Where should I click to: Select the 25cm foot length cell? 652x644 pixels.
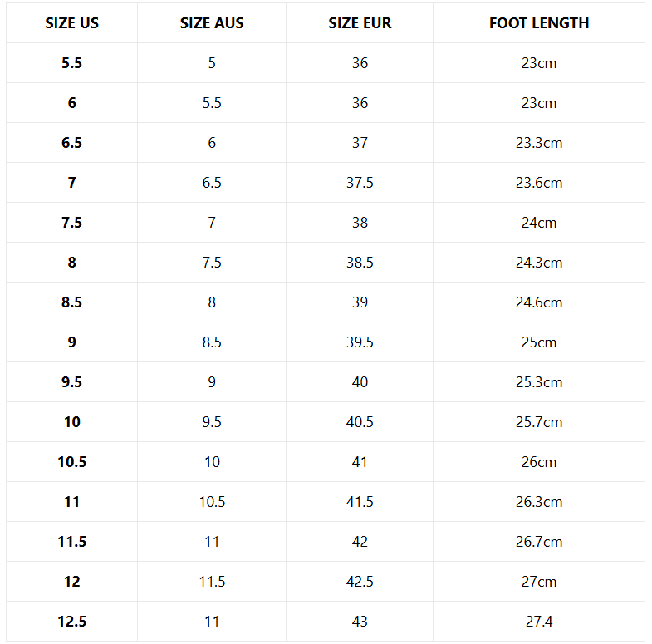pos(539,342)
